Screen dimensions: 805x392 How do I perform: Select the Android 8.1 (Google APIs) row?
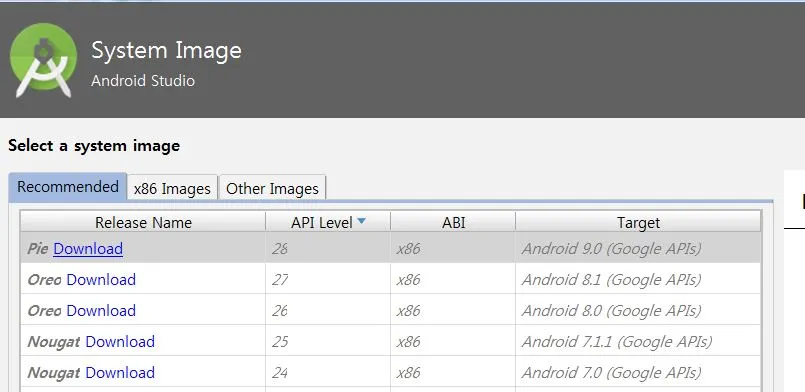coord(391,279)
